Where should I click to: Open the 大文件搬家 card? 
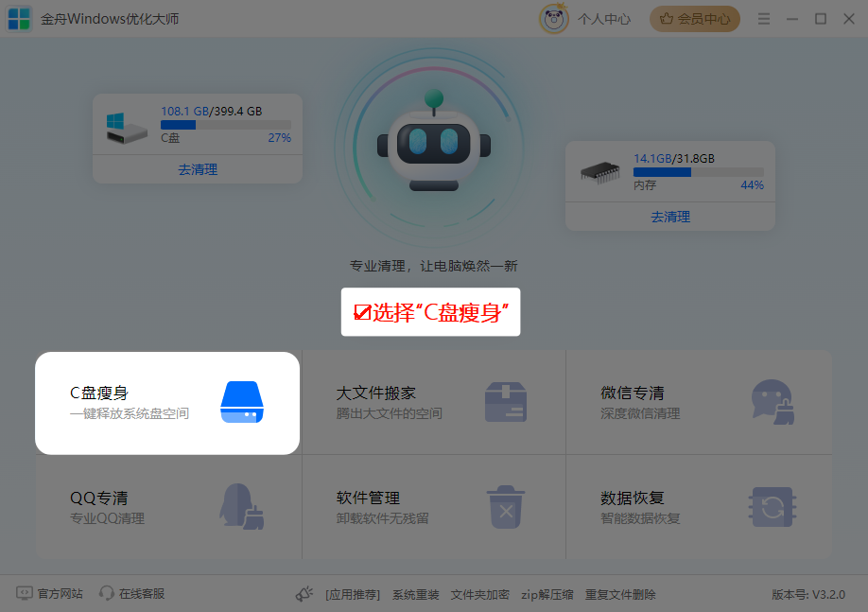434,403
